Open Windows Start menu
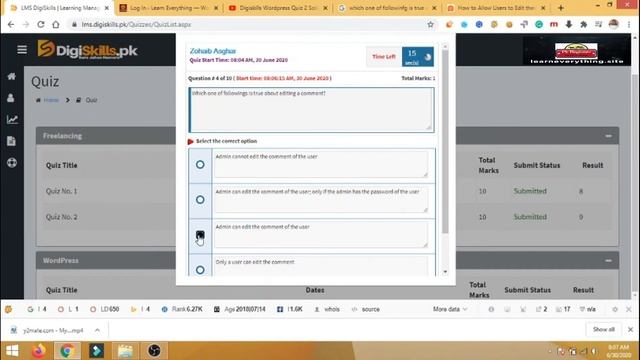The height and width of the screenshot is (360, 640). click(x=12, y=351)
